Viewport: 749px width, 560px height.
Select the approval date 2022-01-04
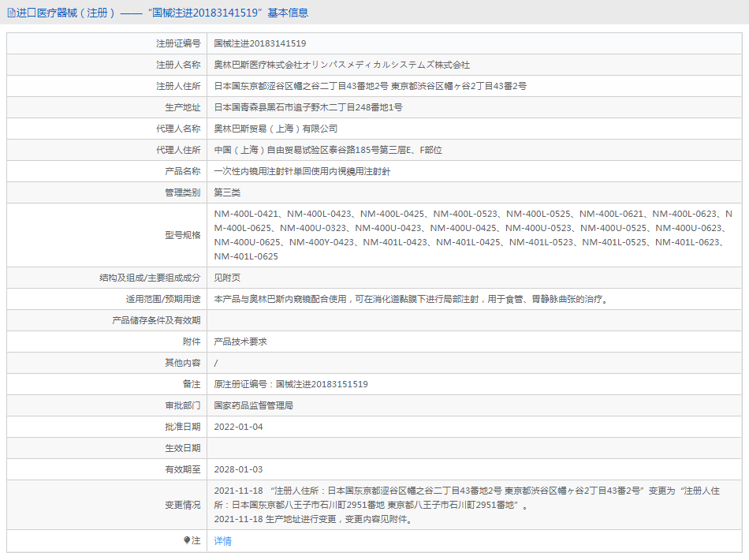238,427
